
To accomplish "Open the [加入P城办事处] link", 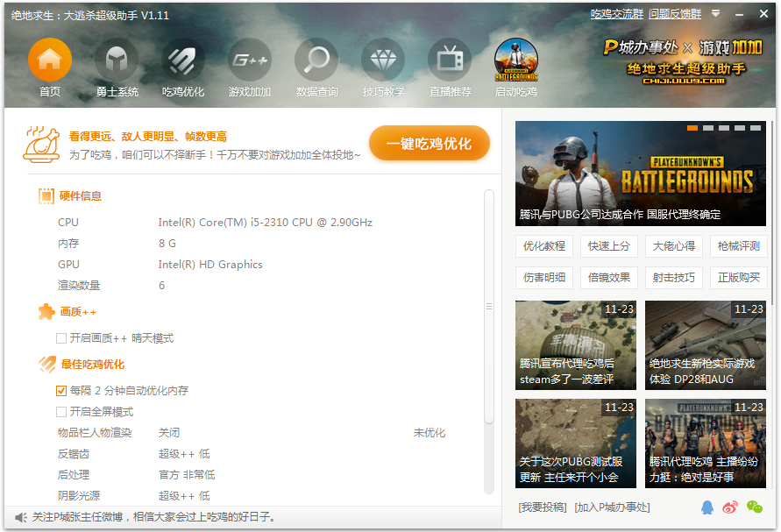I will coord(612,507).
